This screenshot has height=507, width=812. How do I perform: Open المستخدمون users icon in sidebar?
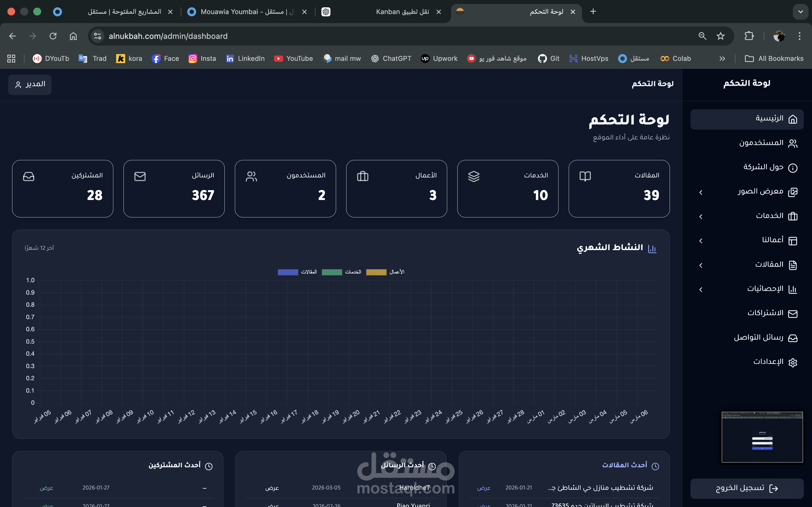pyautogui.click(x=793, y=144)
